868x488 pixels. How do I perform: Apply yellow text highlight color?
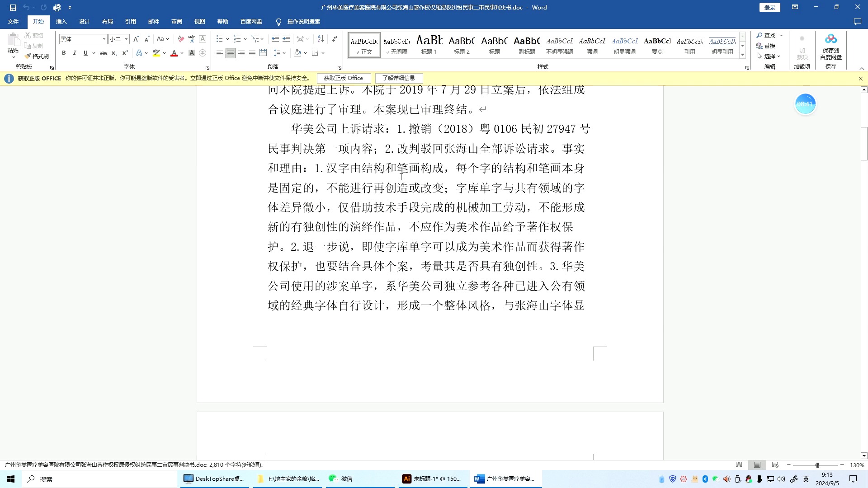click(156, 53)
